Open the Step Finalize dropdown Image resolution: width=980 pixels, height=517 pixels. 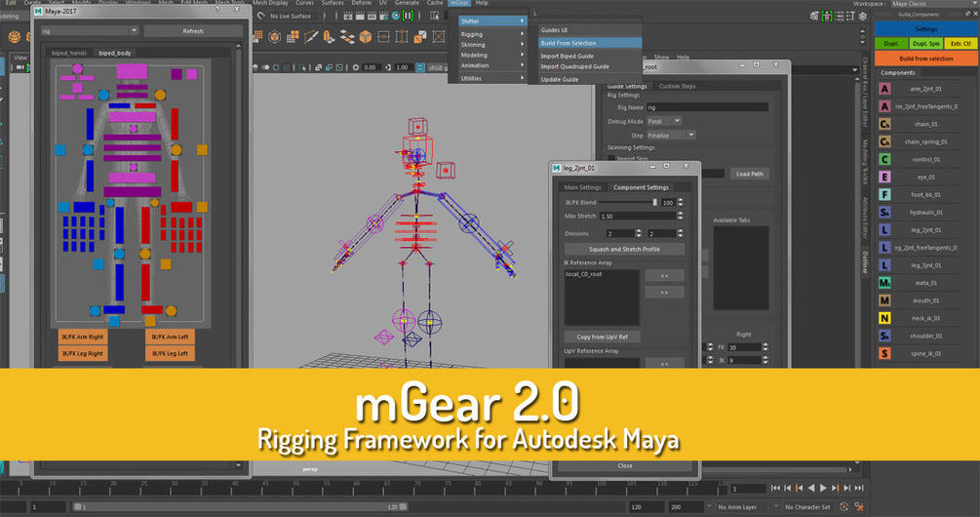[x=671, y=135]
